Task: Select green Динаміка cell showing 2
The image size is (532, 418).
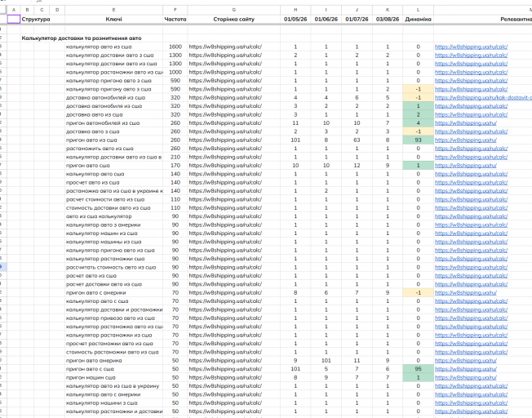Action: [418, 115]
